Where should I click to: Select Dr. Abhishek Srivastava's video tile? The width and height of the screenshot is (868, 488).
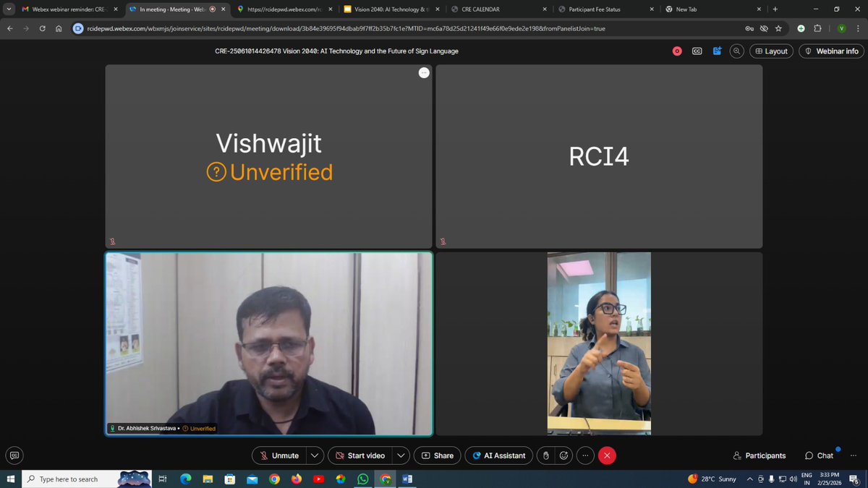pos(269,343)
